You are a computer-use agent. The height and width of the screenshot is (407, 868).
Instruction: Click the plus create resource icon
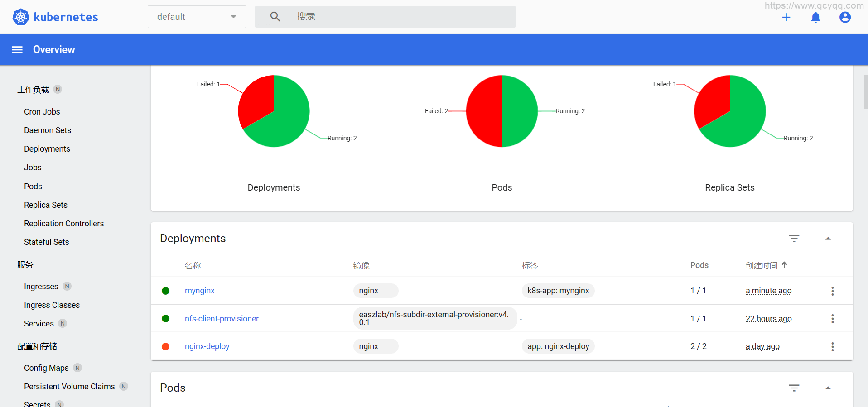pos(786,17)
